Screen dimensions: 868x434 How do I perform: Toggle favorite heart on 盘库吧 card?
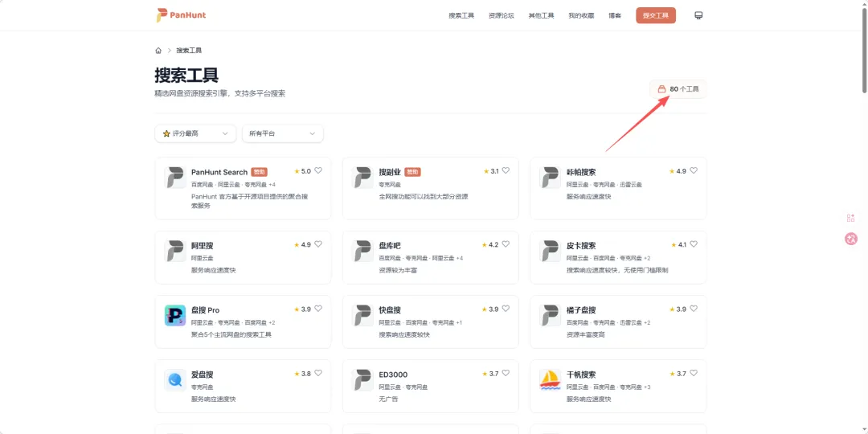tap(506, 244)
